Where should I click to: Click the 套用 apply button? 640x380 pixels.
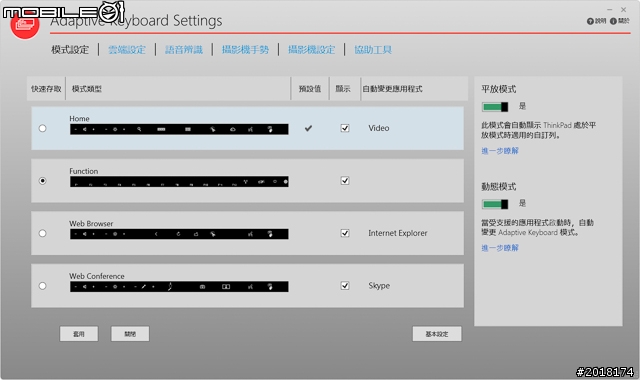click(79, 333)
